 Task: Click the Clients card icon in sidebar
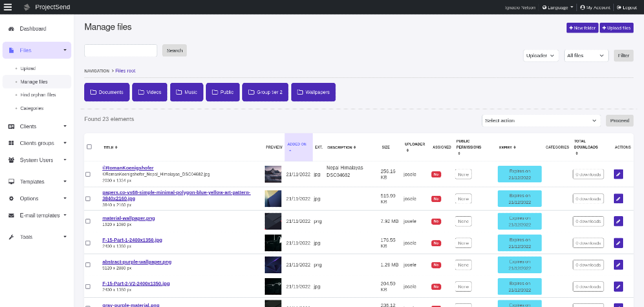point(12,126)
